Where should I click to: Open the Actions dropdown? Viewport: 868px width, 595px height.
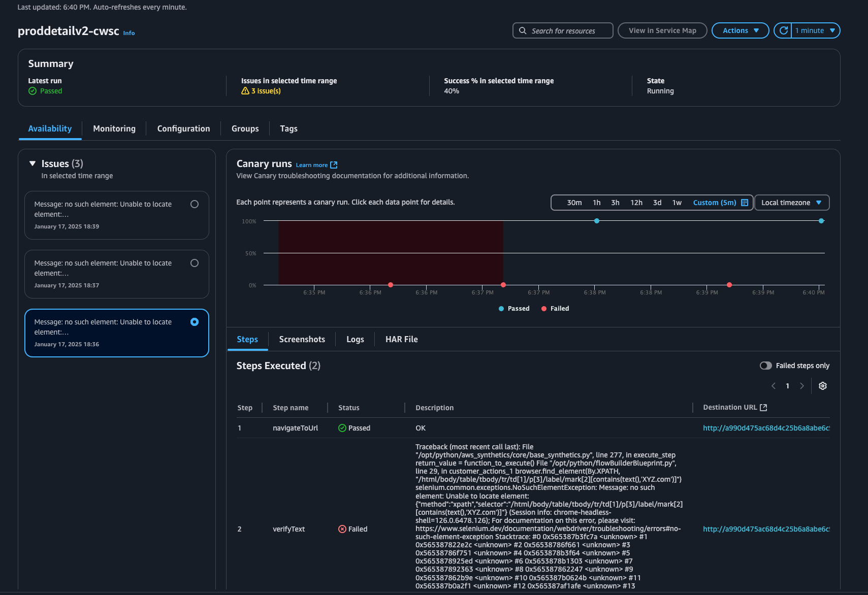(740, 30)
